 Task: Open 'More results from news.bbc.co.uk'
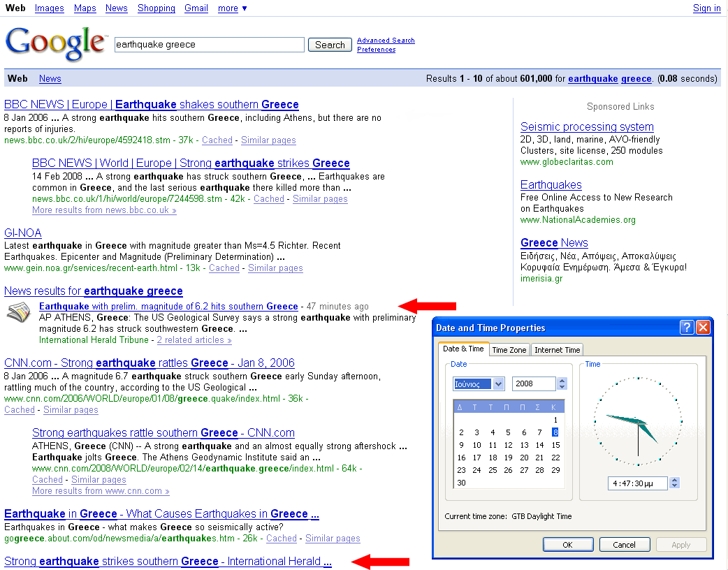(x=104, y=210)
